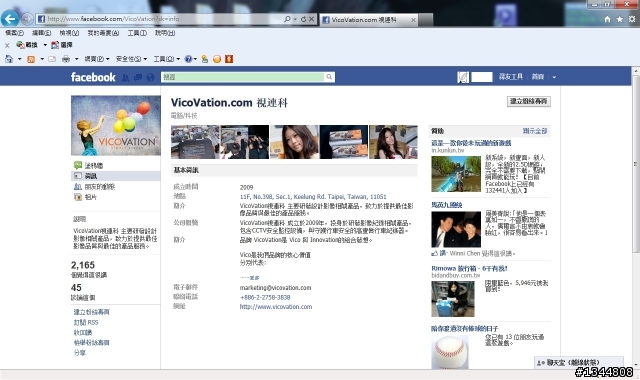Viewport: 640px width, 380px height.
Task: Open the Keelung Rd. Taipei address link
Action: [x=313, y=196]
